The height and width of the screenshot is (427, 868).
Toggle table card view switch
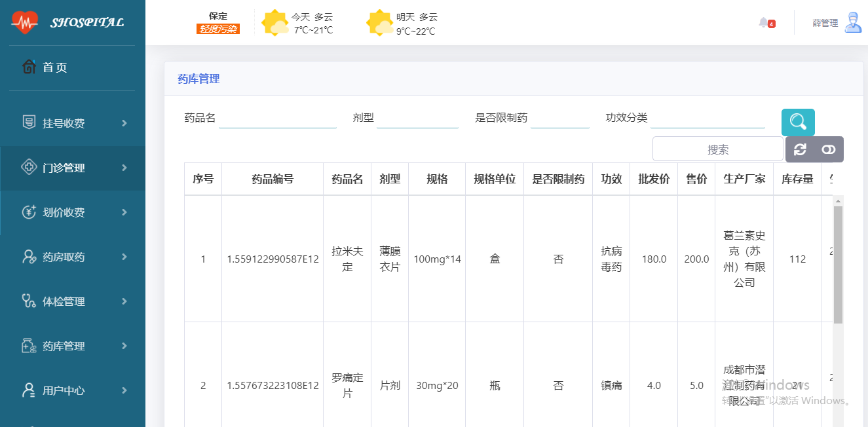(829, 149)
